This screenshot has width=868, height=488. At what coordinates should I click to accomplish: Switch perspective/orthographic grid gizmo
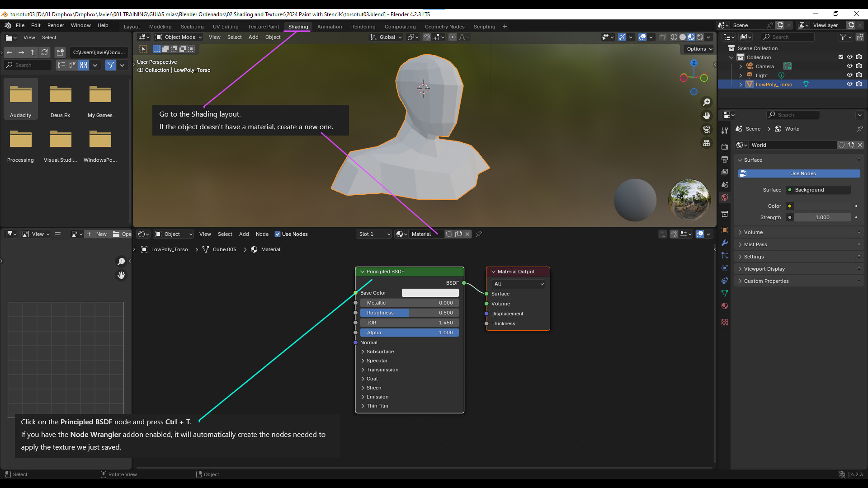click(x=707, y=143)
